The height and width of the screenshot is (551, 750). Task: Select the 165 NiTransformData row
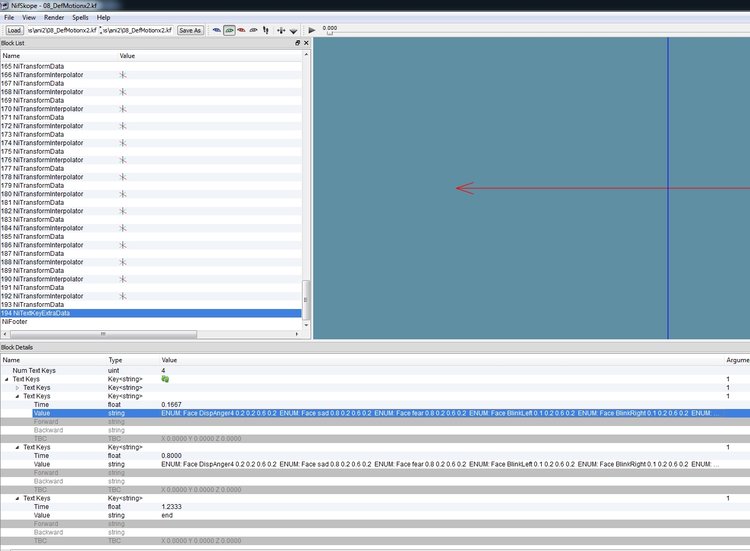[x=151, y=66]
